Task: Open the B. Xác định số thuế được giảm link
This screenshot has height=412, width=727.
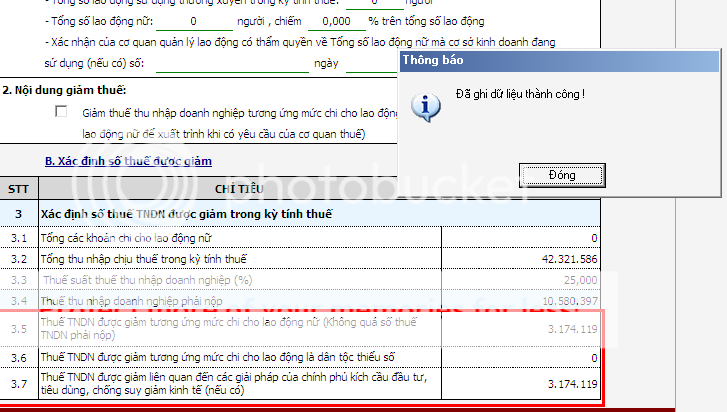Action: [x=128, y=161]
